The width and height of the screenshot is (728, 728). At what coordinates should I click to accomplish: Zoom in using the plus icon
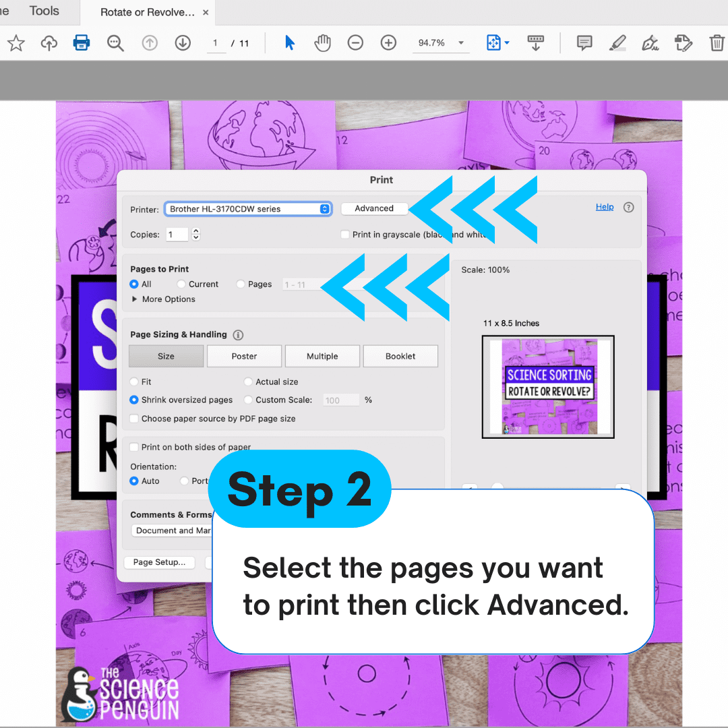tap(388, 42)
